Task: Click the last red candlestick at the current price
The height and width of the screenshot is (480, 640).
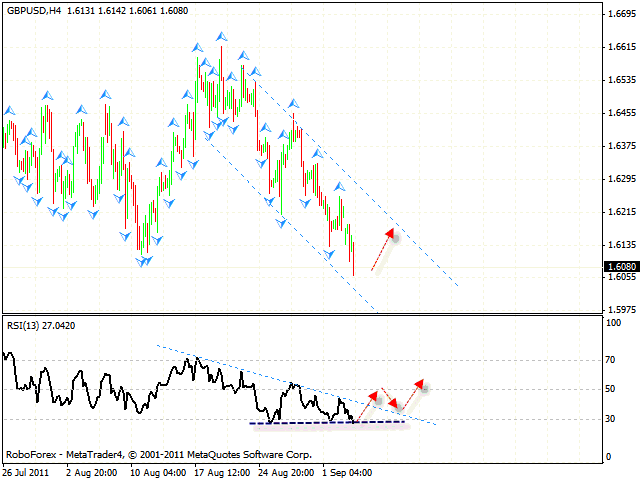Action: (353, 259)
